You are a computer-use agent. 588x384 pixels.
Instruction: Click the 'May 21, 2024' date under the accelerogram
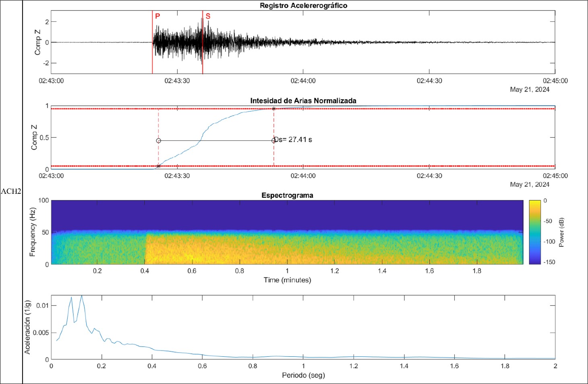[530, 89]
